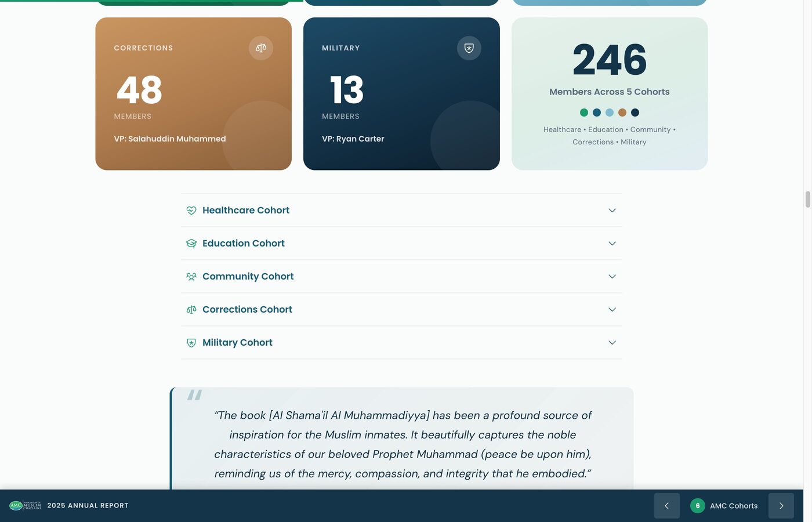Open the Military Cohort accordion title
Viewport: 812px width, 522px height.
pos(237,343)
